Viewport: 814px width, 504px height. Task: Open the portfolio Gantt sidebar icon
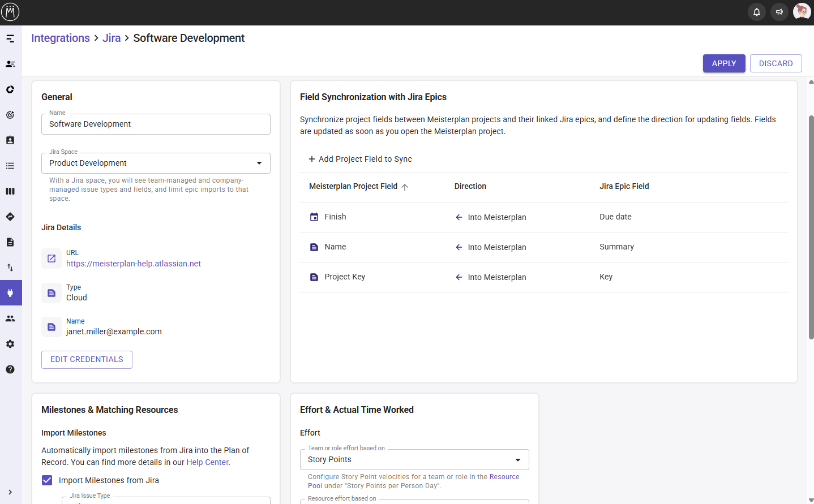pos(10,38)
